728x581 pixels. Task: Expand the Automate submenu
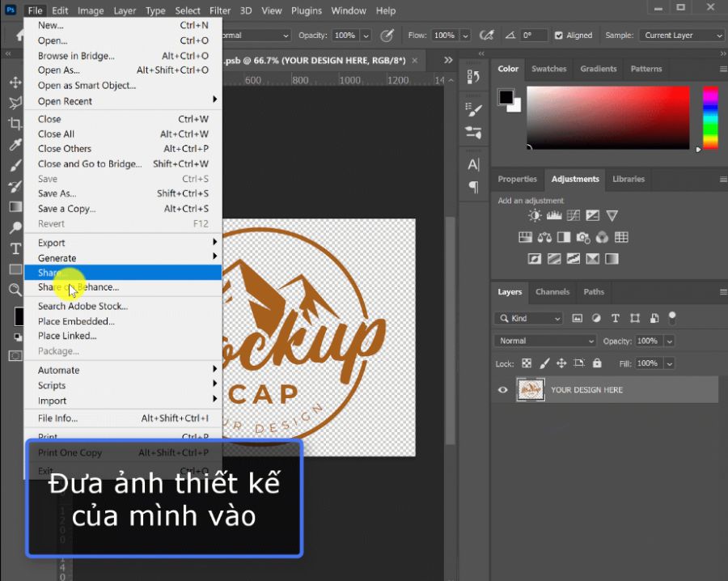(x=123, y=370)
